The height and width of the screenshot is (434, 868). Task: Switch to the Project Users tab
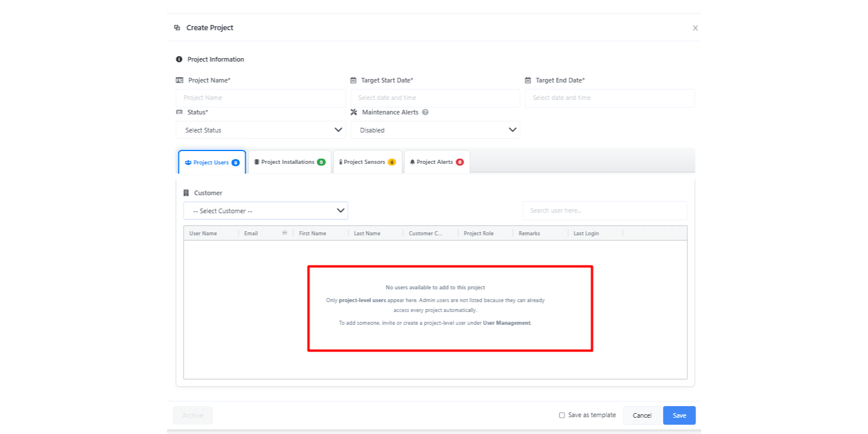[212, 162]
